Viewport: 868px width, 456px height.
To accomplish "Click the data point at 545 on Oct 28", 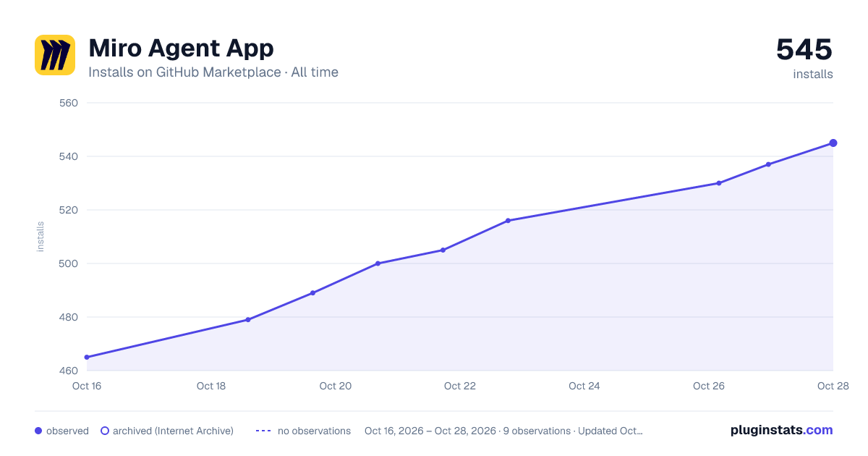I will pyautogui.click(x=833, y=143).
